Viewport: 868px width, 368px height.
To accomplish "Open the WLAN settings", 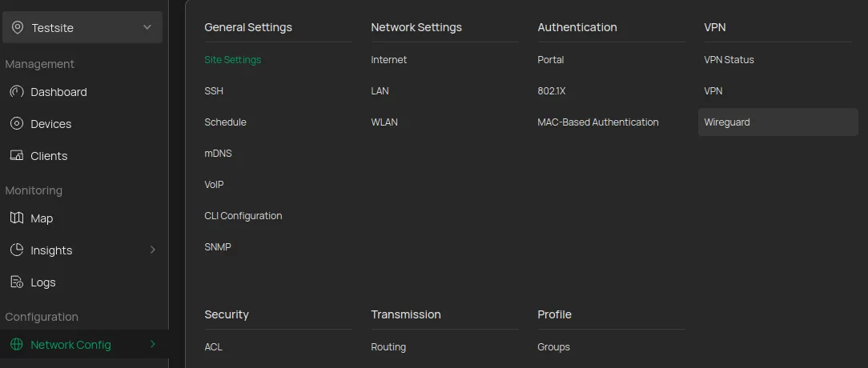I will (x=384, y=122).
